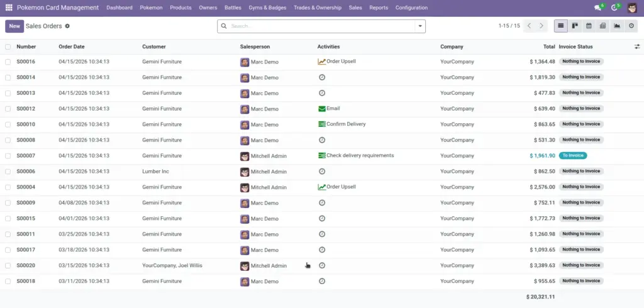644x308 pixels.
Task: Toggle the select-all header checkbox
Action: tap(8, 47)
